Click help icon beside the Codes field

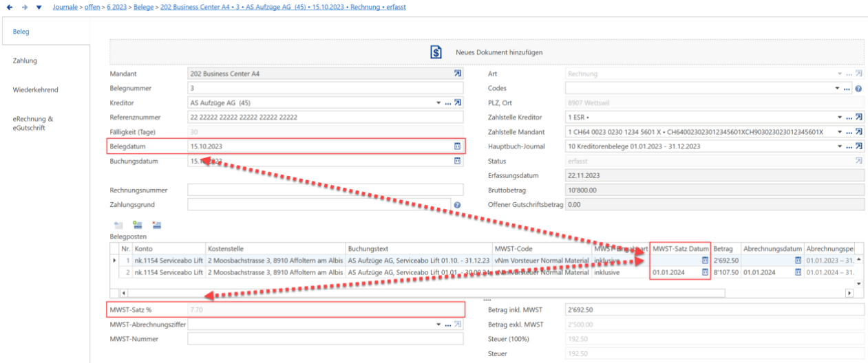pos(858,89)
